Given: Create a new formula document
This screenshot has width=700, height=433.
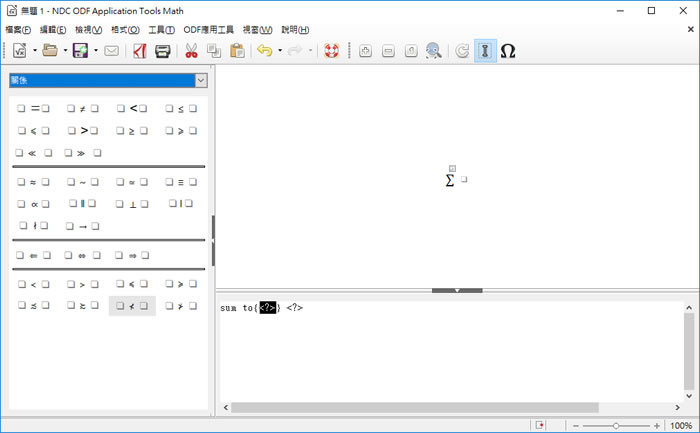Looking at the screenshot, I should point(20,51).
